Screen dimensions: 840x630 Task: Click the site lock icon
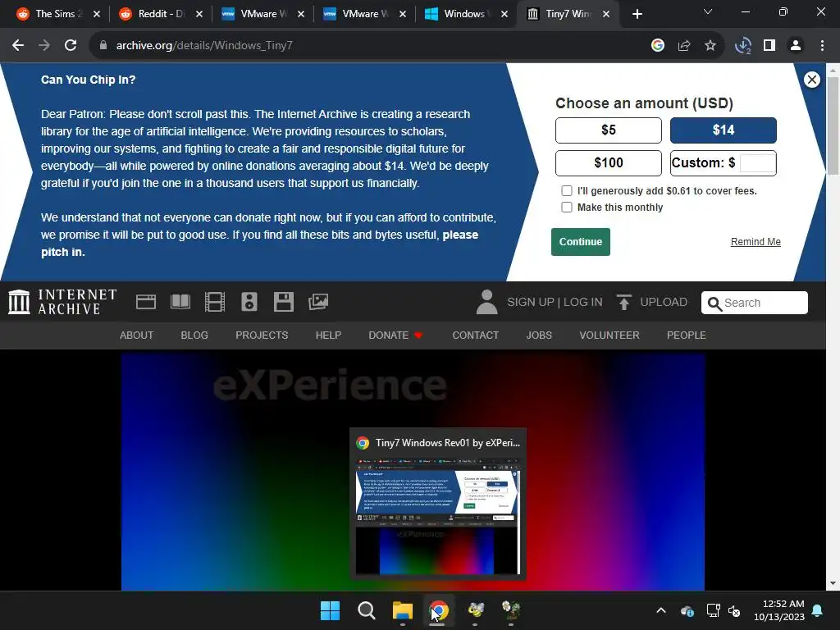103,46
